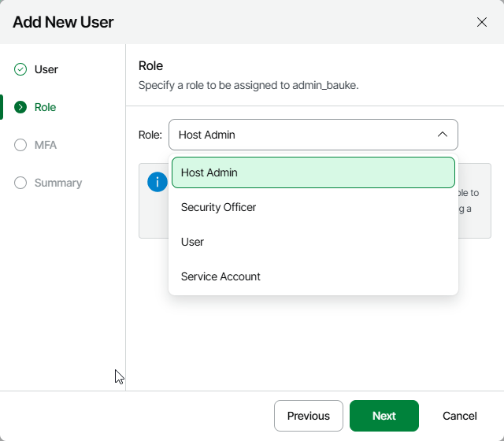Close the Add New User dialog

[481, 22]
